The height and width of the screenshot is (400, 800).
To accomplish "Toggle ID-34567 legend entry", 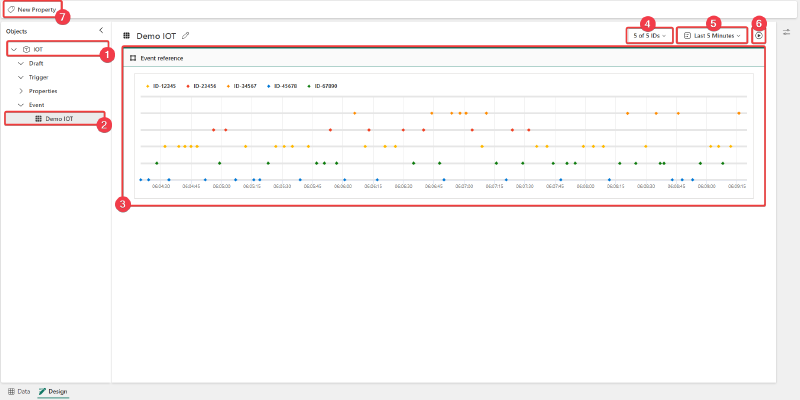I will pos(242,86).
